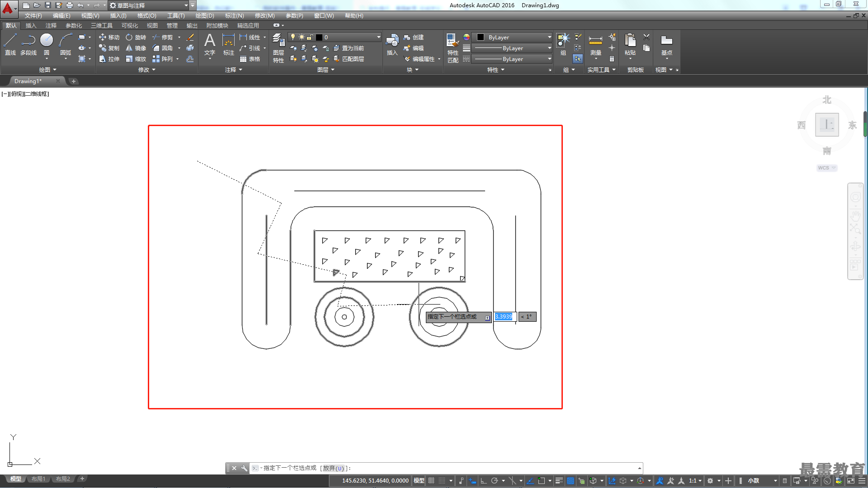868x488 pixels.
Task: Toggle lineweight display in status bar
Action: coord(559,481)
